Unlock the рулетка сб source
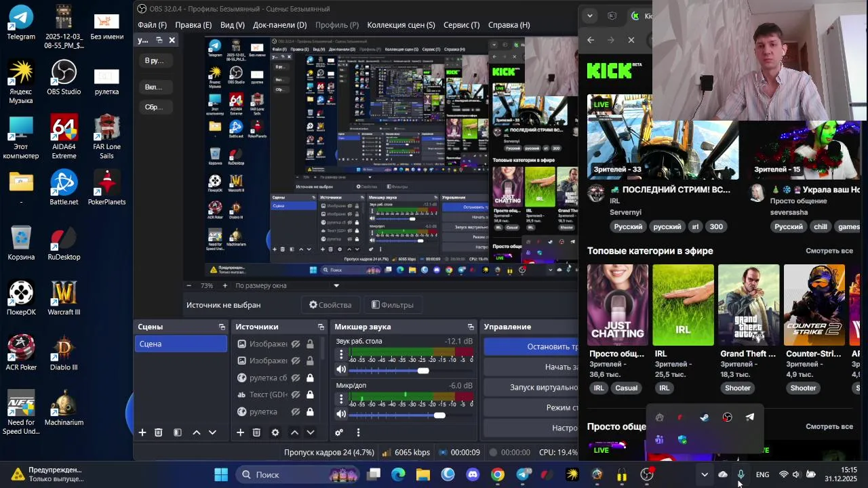This screenshot has width=868, height=488. click(x=310, y=378)
